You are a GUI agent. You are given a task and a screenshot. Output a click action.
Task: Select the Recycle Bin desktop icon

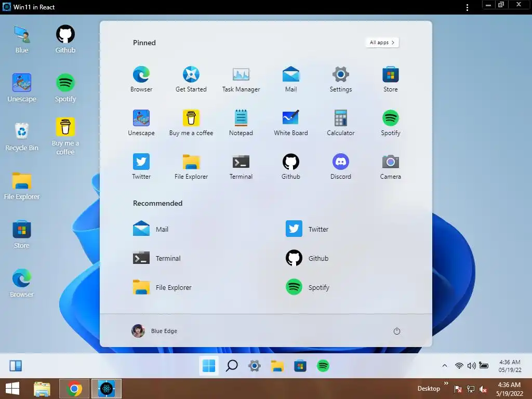[22, 137]
